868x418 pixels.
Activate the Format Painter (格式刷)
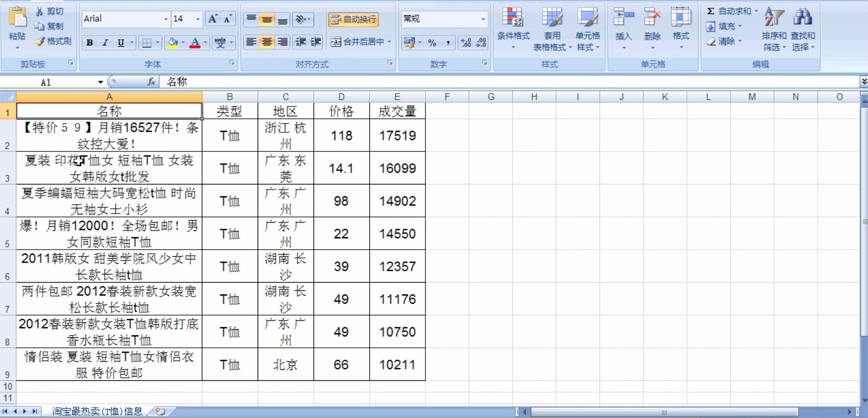pos(53,41)
